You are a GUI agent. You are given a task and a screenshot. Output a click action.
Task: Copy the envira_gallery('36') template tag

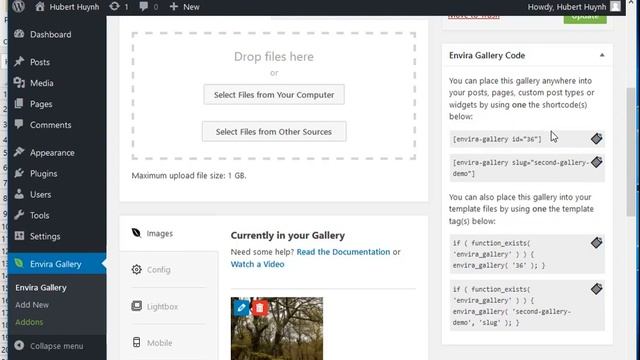tap(596, 242)
